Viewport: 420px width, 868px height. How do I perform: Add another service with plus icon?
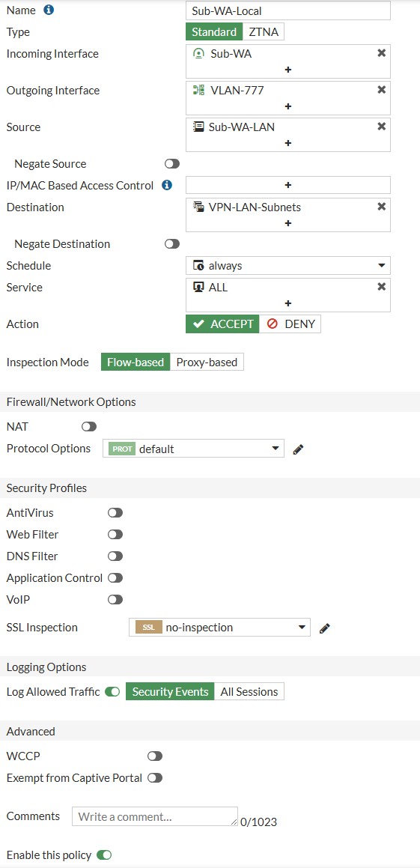[287, 303]
